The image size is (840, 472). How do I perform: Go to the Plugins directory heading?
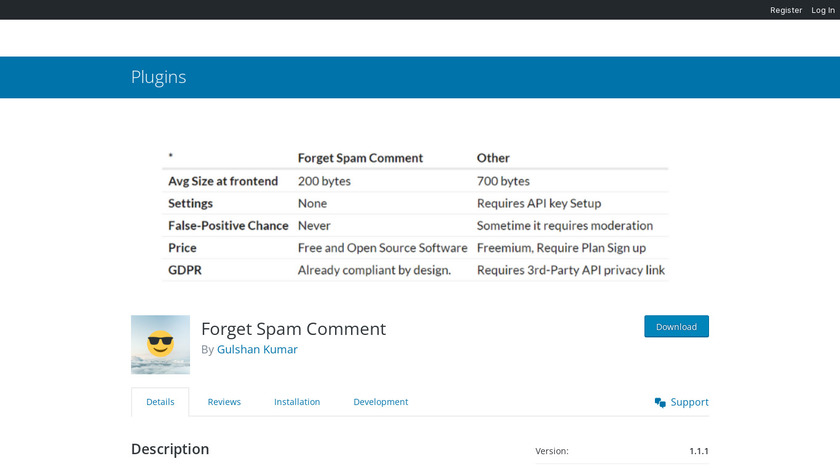click(158, 77)
